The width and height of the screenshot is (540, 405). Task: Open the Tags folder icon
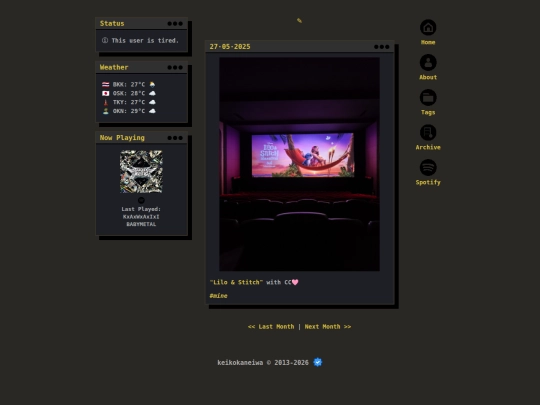pos(428,97)
